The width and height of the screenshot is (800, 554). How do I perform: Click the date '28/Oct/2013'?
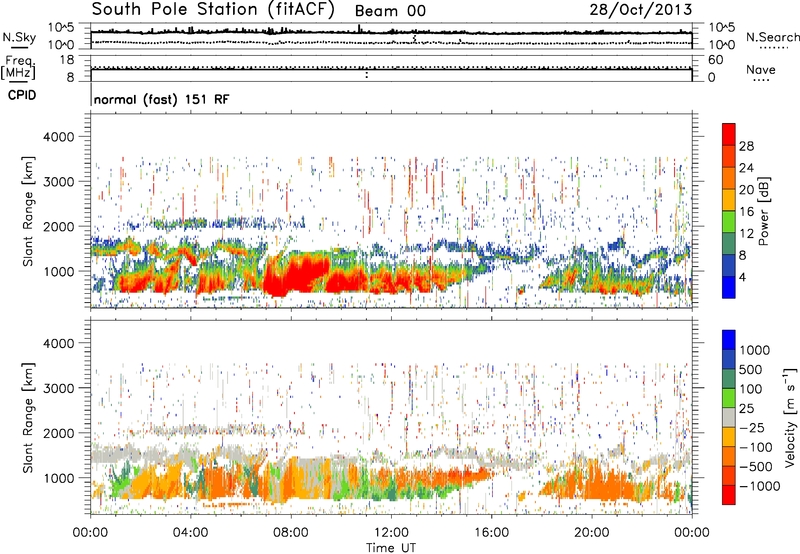point(641,10)
